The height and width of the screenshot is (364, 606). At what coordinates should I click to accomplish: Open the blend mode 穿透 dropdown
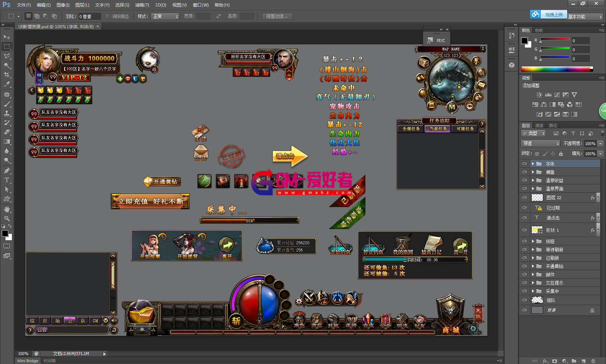coord(541,144)
